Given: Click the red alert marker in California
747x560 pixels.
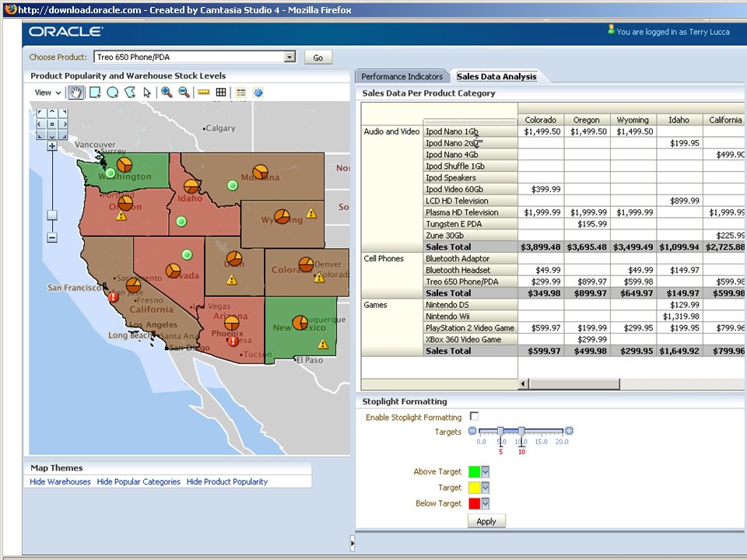Looking at the screenshot, I should 114,297.
